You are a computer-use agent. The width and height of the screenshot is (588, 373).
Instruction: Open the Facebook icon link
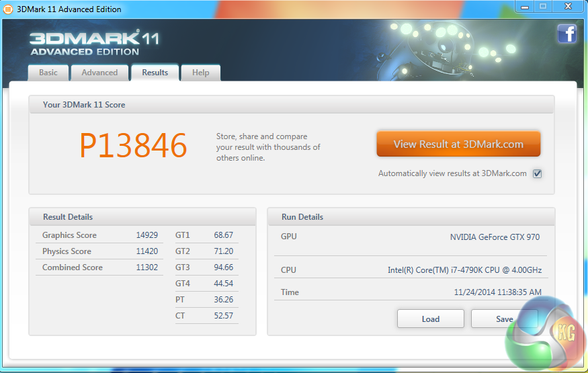coord(566,34)
